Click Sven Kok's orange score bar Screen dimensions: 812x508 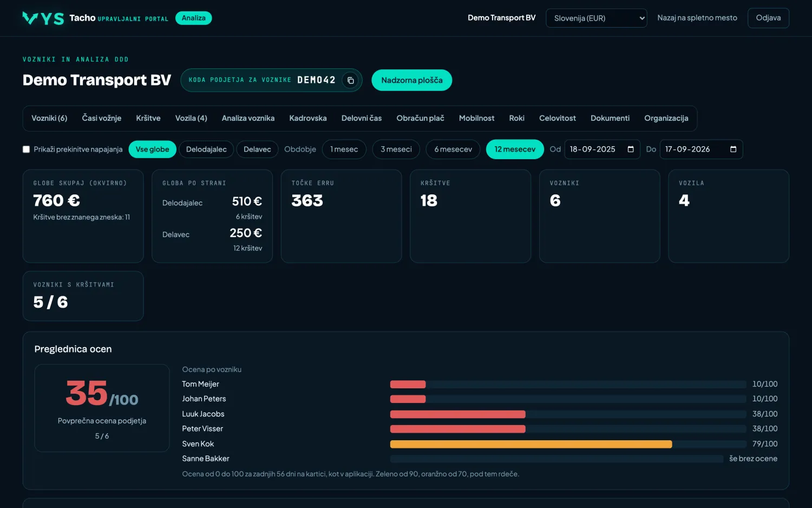(x=531, y=444)
